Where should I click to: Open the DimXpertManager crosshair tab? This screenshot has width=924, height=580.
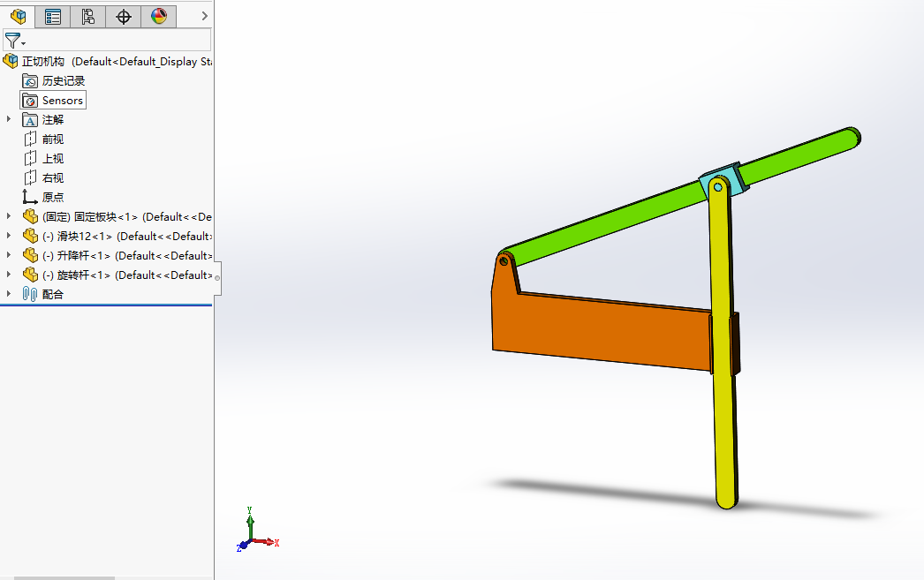pos(123,17)
